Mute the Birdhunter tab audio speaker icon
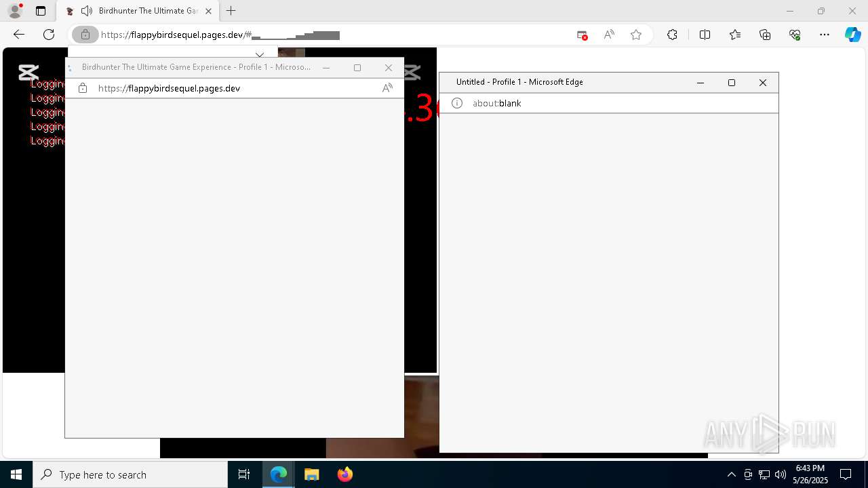This screenshot has height=488, width=868. [x=86, y=11]
